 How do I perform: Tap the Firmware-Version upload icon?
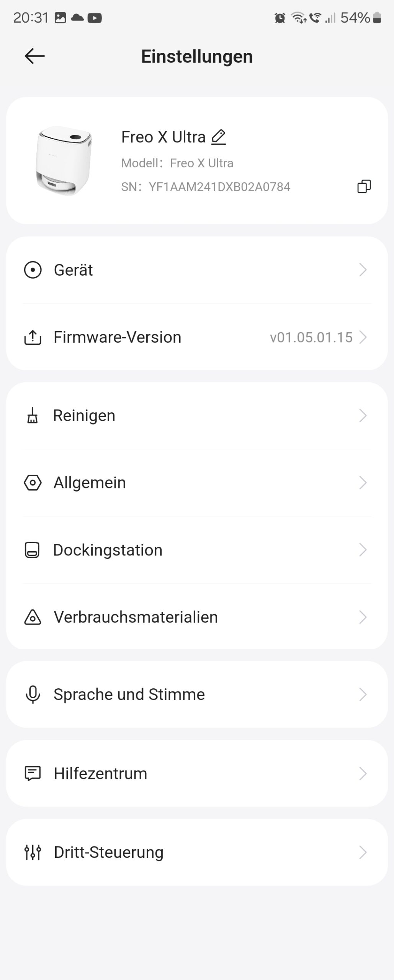click(x=33, y=337)
